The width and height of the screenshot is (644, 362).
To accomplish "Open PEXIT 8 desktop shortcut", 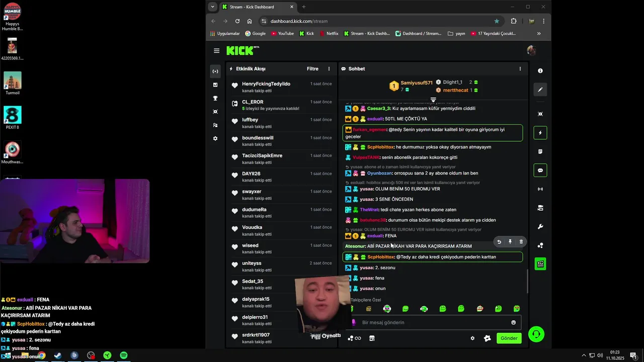I will 13,118.
